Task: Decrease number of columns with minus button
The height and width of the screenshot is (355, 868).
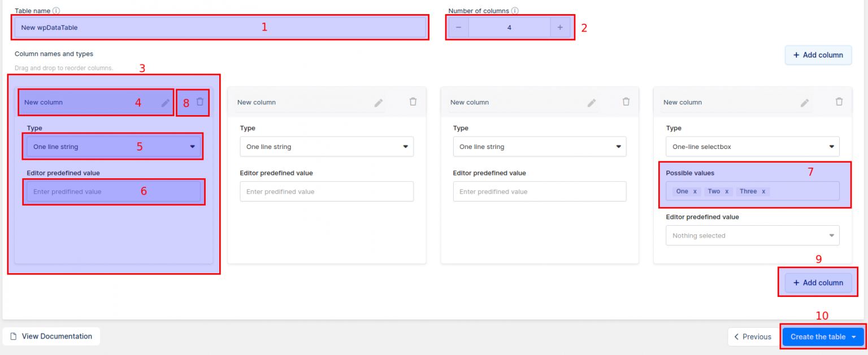Action: [x=458, y=27]
